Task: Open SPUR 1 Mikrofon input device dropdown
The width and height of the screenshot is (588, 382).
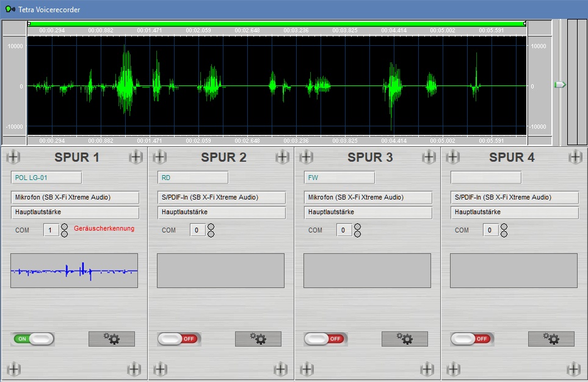Action: click(x=75, y=197)
